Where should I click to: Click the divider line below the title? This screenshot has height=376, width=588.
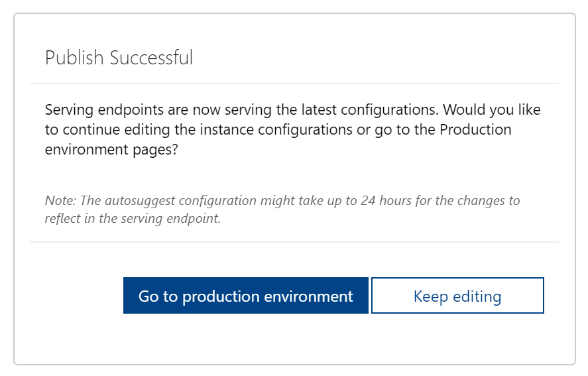point(294,84)
